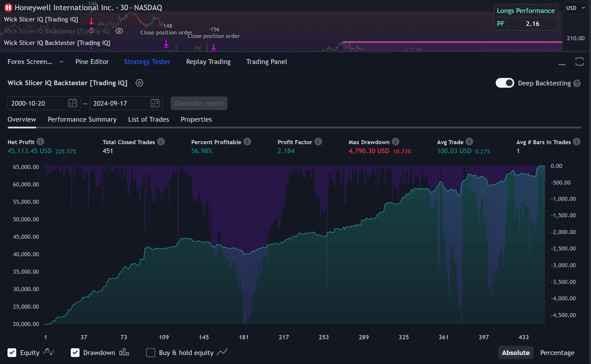
Task: Open Deep Backtesting help question icon
Action: coord(577,83)
